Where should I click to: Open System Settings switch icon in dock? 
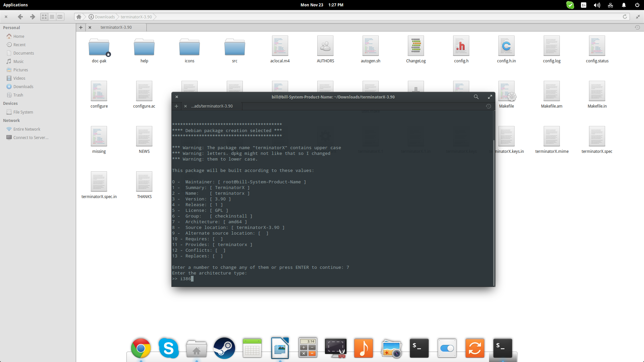(447, 348)
